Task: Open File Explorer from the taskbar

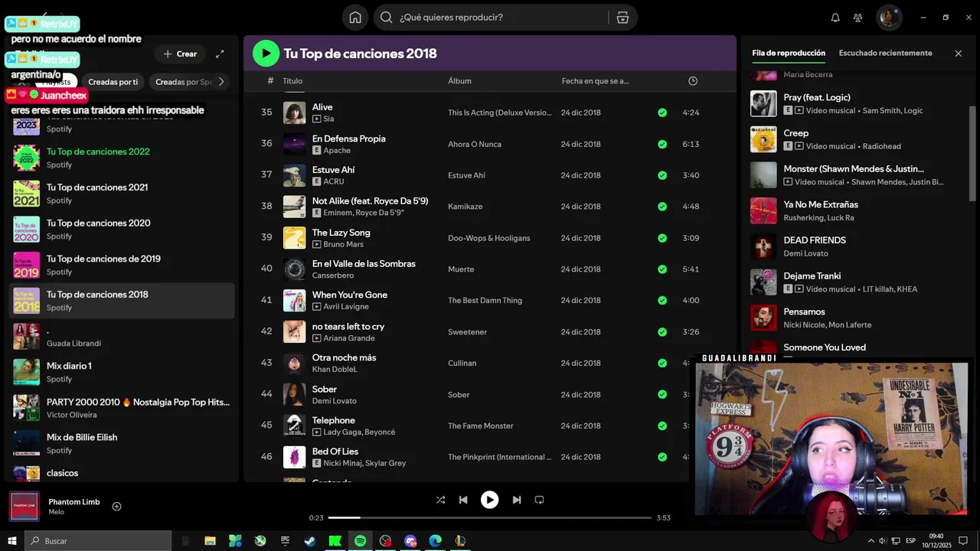Action: click(x=210, y=541)
